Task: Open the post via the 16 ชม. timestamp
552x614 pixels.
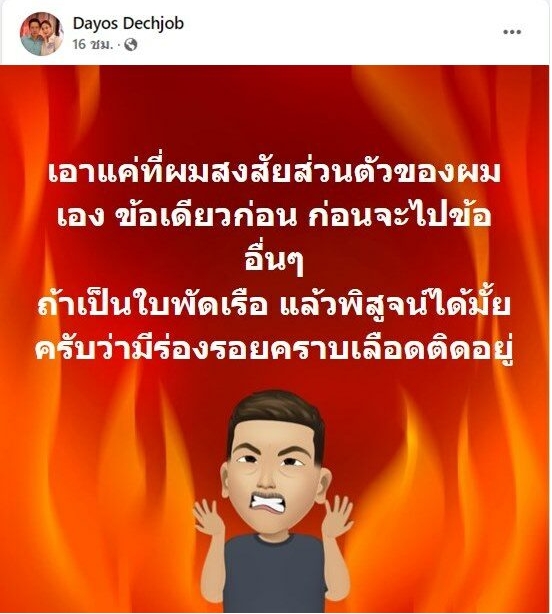Action: coord(92,45)
